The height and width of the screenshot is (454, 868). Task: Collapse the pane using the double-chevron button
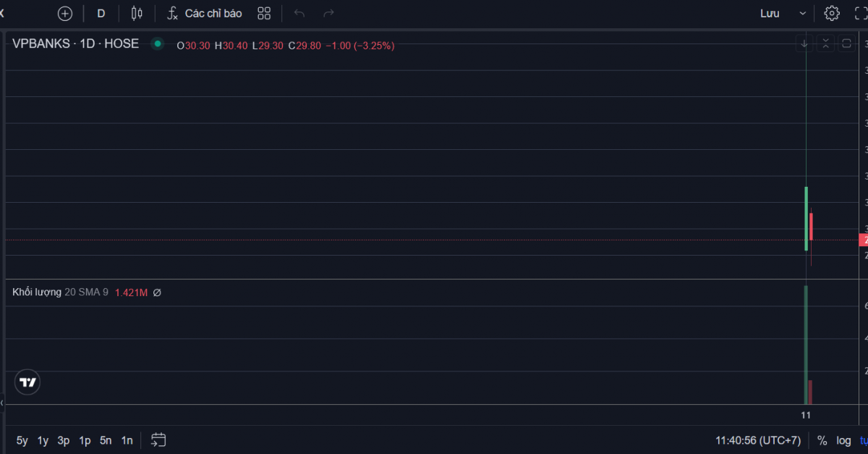[825, 43]
